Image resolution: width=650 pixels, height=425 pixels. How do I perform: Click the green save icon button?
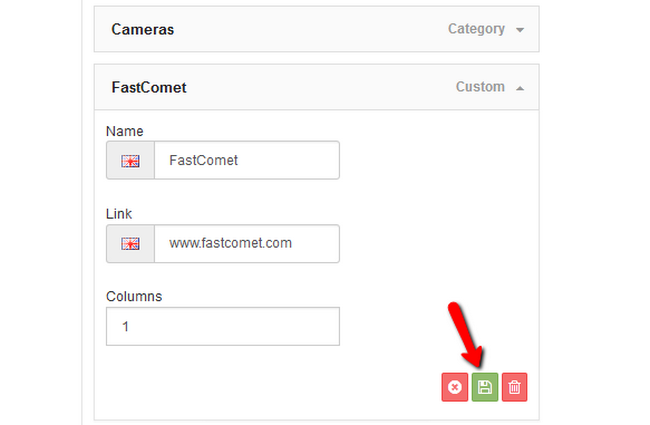(x=485, y=387)
